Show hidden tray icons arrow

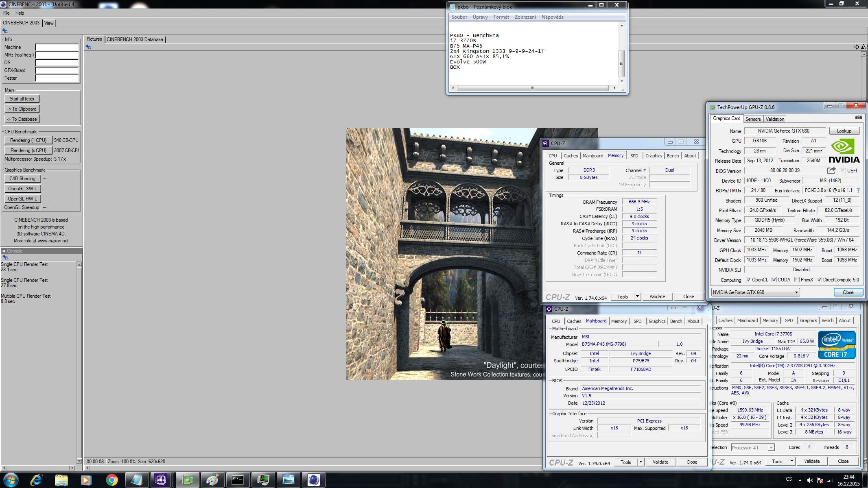click(800, 480)
